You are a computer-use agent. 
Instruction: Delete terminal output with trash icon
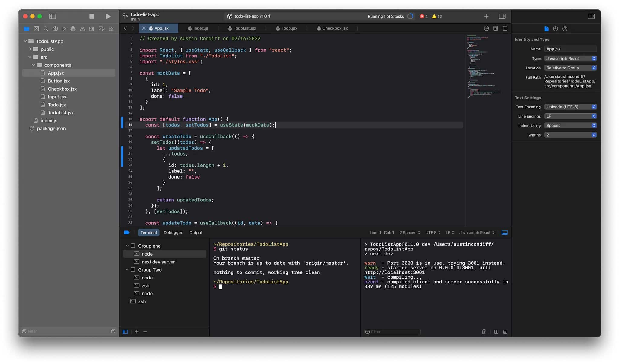tap(484, 332)
